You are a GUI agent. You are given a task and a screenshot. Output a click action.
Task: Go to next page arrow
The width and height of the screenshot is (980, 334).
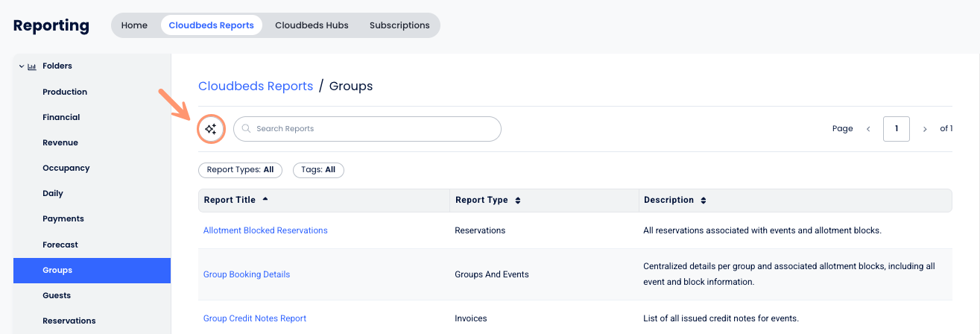click(x=925, y=129)
